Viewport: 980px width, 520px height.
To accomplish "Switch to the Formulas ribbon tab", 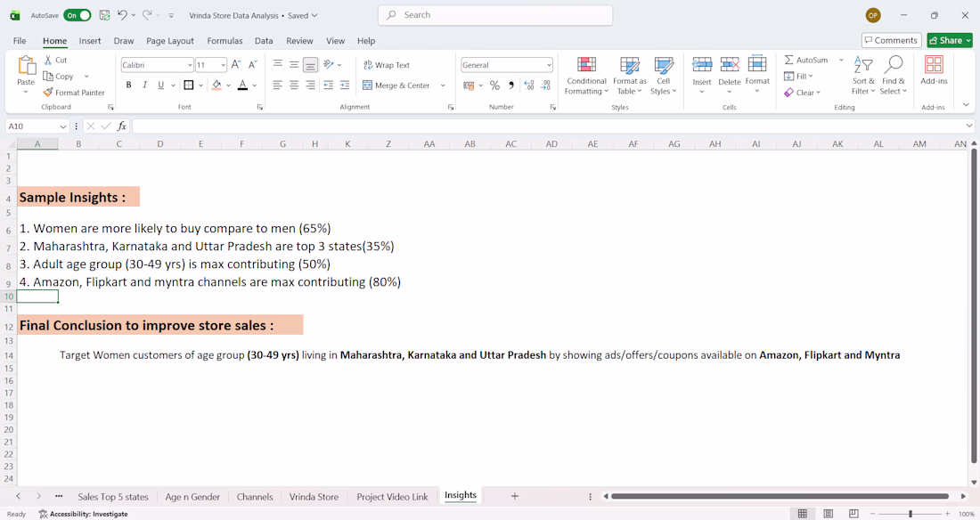I will 225,41.
